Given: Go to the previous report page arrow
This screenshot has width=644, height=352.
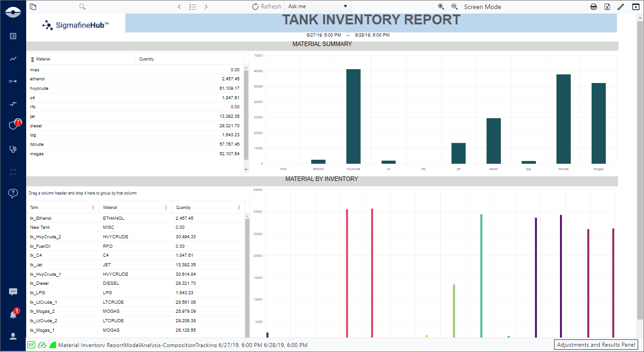Looking at the screenshot, I should [179, 7].
